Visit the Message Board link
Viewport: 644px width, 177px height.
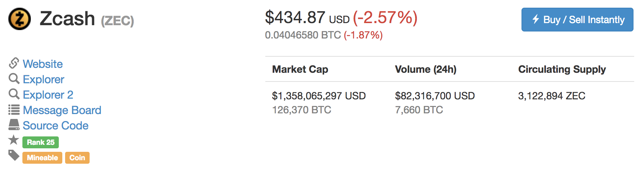pyautogui.click(x=62, y=110)
